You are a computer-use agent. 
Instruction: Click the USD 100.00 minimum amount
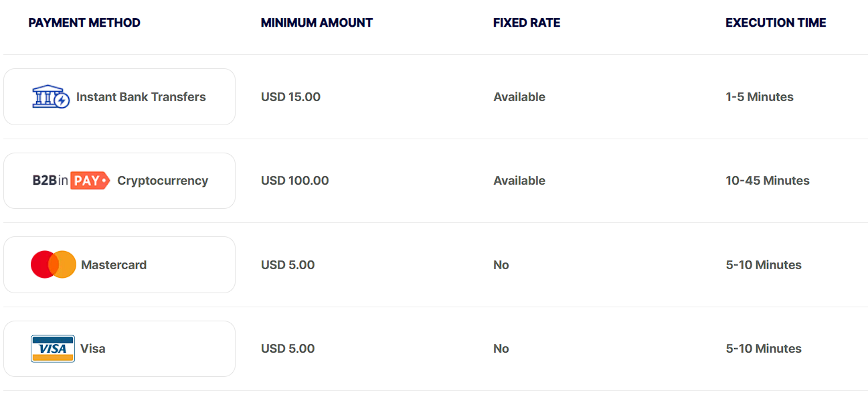[294, 181]
